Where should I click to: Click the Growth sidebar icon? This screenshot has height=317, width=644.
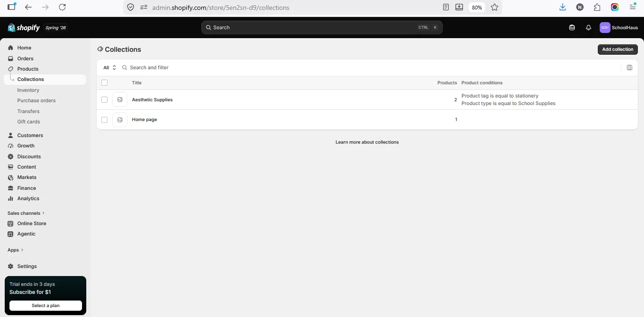pos(11,146)
